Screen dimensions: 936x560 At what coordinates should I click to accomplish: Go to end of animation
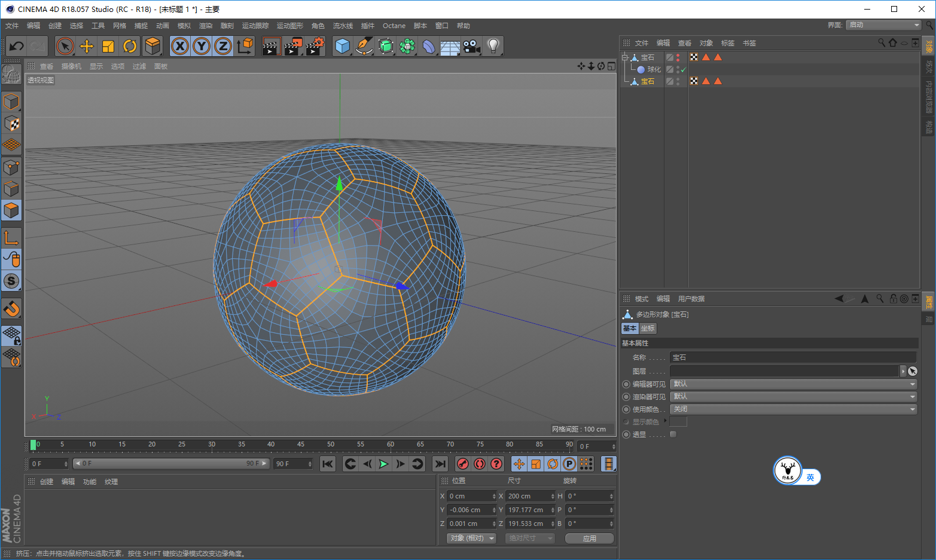(x=440, y=464)
